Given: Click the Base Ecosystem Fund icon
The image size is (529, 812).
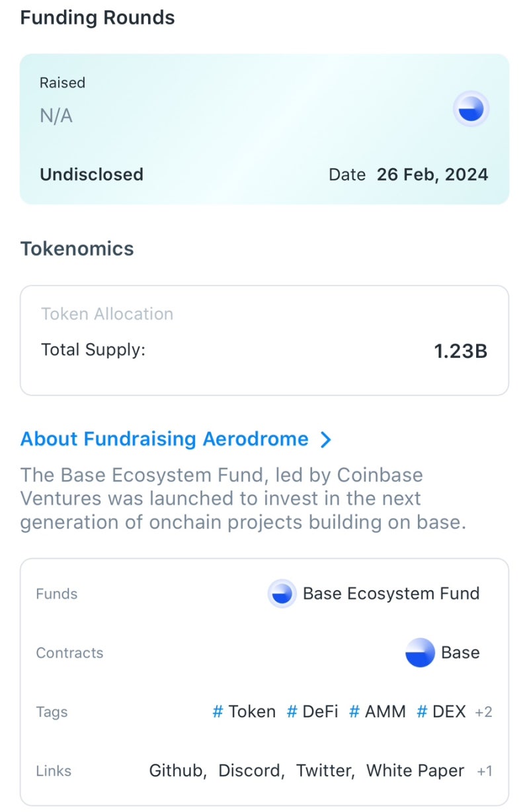Looking at the screenshot, I should (x=282, y=594).
